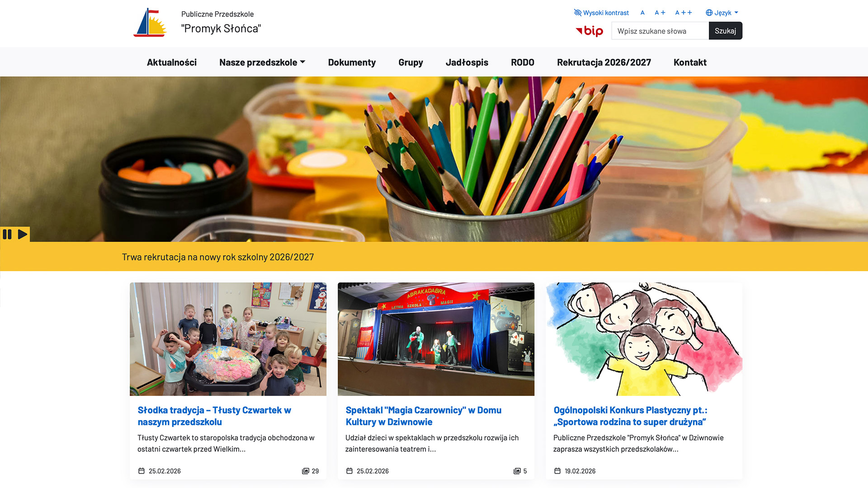Pause the banner slideshow
868x488 pixels.
click(7, 234)
